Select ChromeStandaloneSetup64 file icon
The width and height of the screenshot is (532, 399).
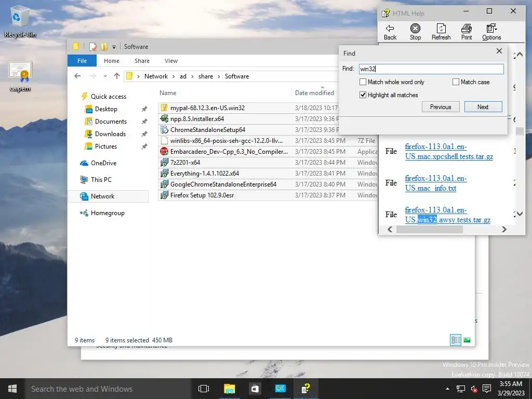tap(164, 129)
